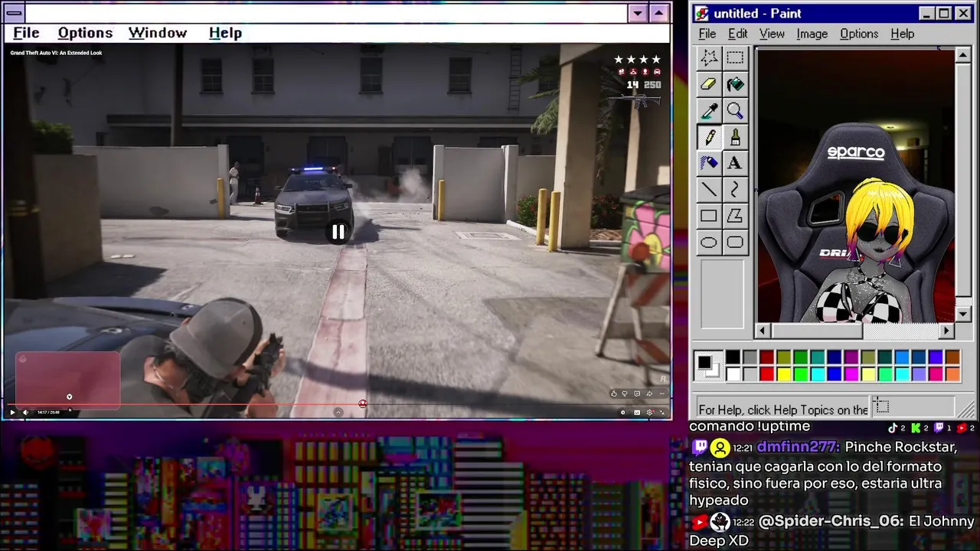
Task: Click the chat username @Spider-Chris_06
Action: (x=830, y=522)
